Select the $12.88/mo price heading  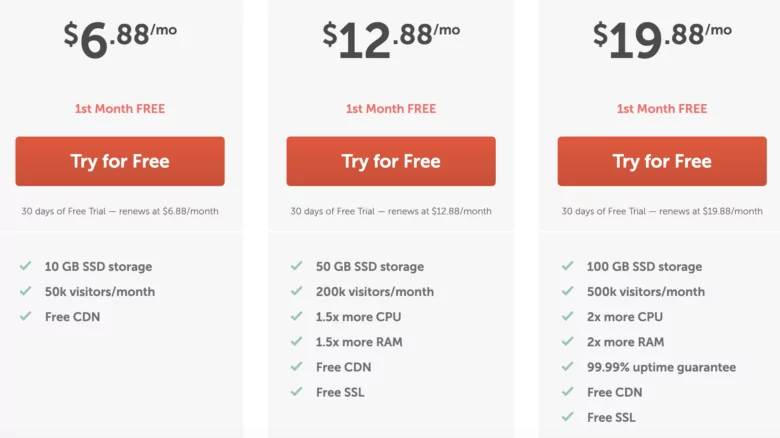coord(391,40)
